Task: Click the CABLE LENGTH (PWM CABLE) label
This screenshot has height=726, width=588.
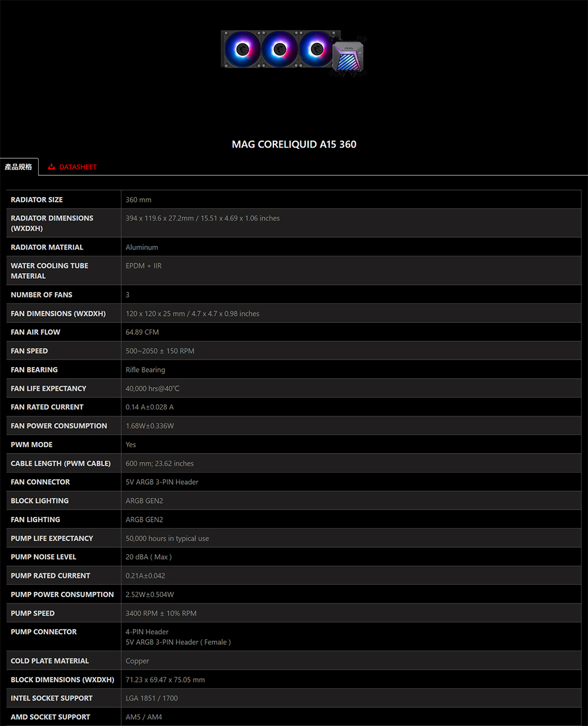Action: 61,464
